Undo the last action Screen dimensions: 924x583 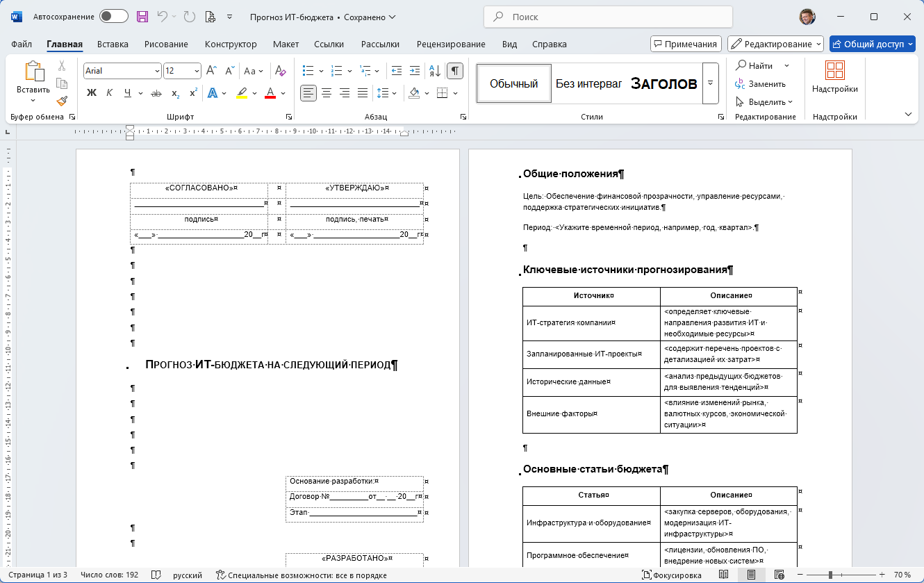pos(163,17)
